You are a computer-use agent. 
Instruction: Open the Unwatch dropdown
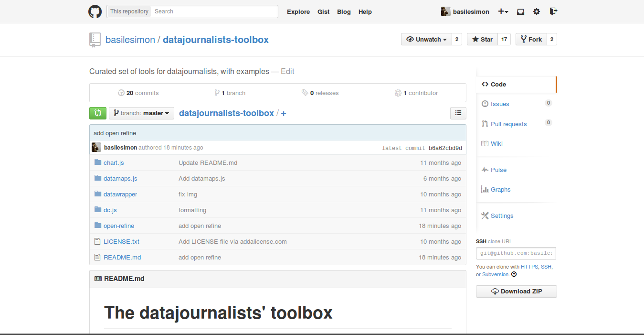(x=426, y=39)
